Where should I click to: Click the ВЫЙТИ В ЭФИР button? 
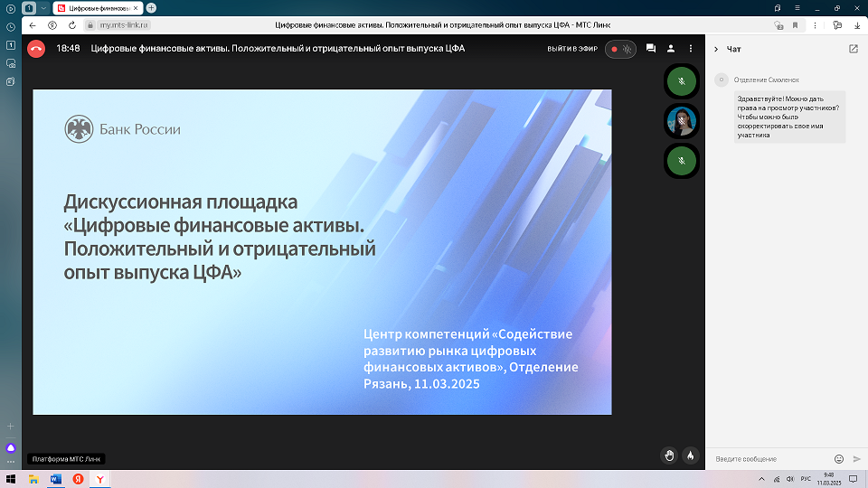[x=573, y=49]
